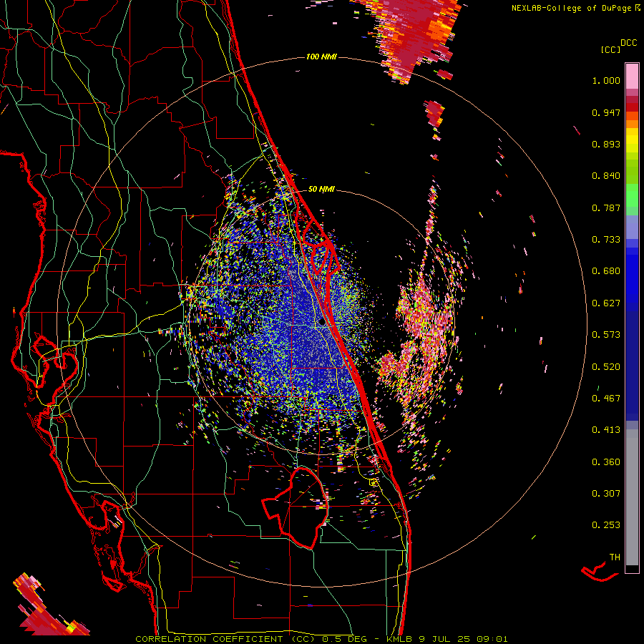The width and height of the screenshot is (644, 644).
Task: Click the 0.520 scale value
Action: (x=606, y=367)
